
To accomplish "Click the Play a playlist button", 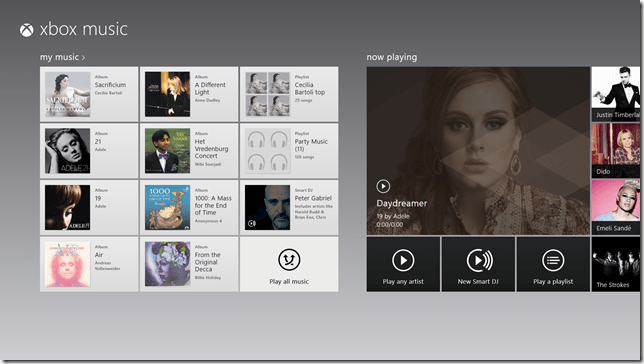I will 553,264.
